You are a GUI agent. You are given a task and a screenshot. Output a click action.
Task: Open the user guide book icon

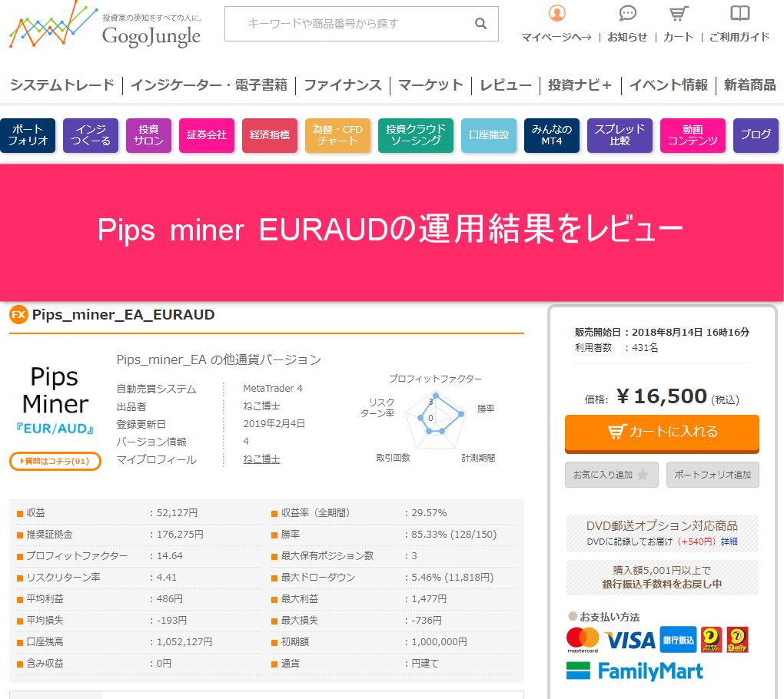[x=739, y=14]
